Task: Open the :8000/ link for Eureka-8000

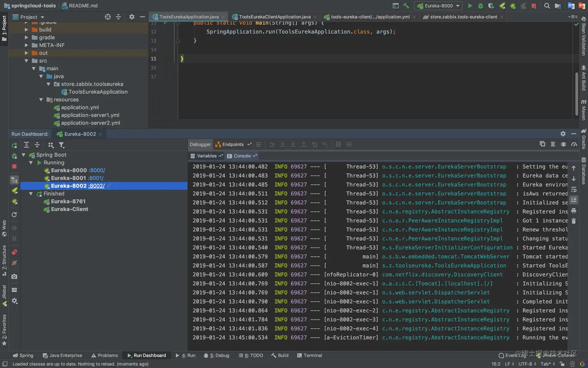Action: click(97, 170)
